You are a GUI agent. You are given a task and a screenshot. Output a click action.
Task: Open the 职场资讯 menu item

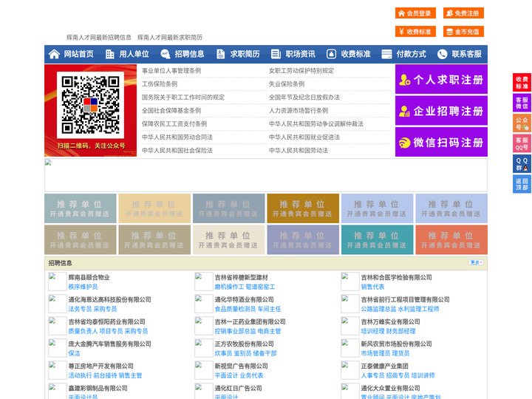click(x=300, y=54)
